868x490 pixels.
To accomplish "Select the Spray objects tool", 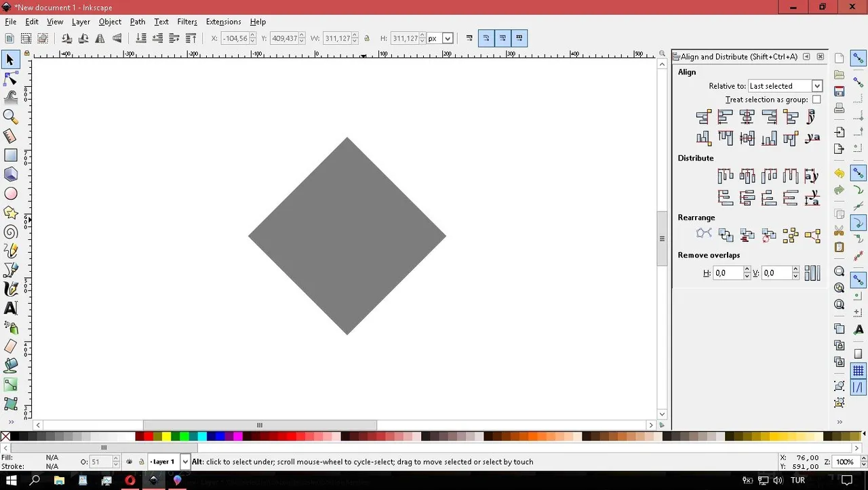I will click(x=10, y=327).
